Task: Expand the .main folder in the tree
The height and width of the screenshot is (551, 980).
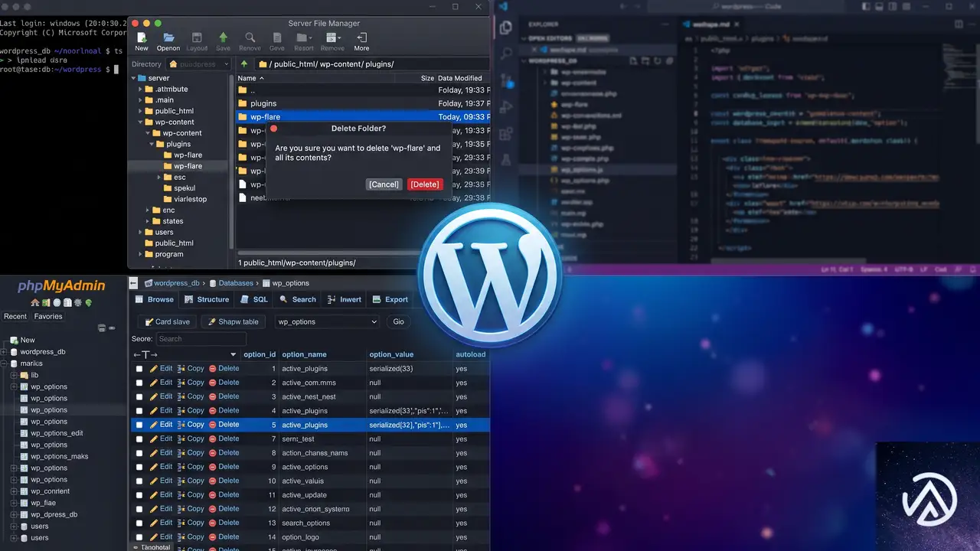Action: pos(141,99)
